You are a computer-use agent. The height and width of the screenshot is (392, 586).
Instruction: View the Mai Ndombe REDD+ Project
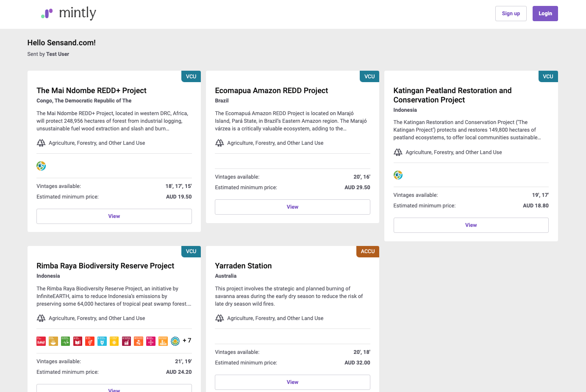tap(114, 216)
